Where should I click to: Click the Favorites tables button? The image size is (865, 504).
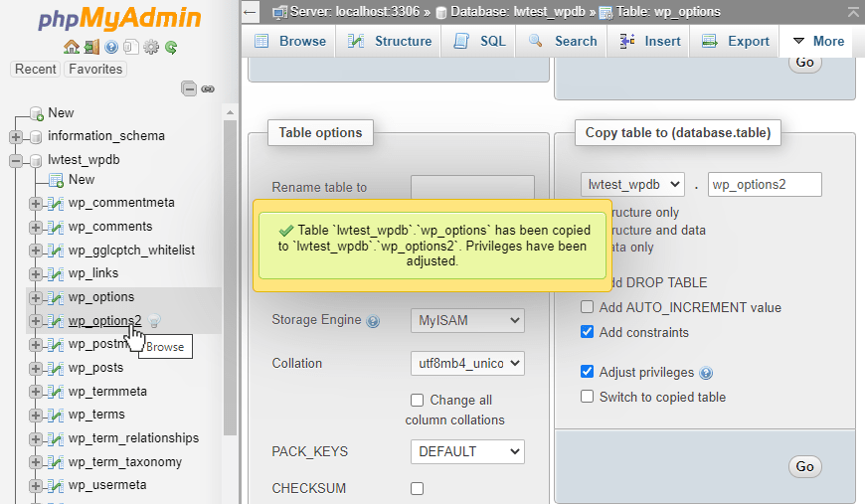click(95, 69)
